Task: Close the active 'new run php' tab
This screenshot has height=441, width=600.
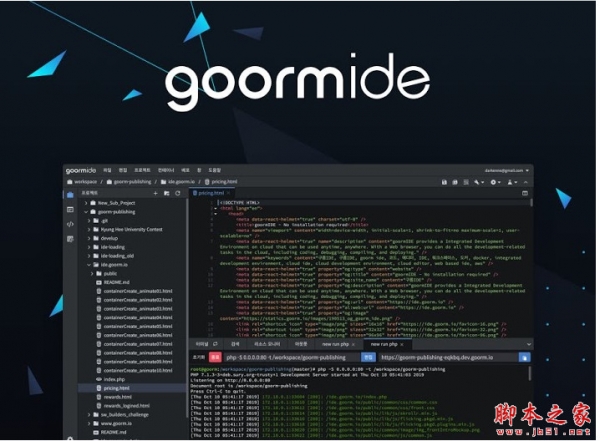Action: pos(402,345)
